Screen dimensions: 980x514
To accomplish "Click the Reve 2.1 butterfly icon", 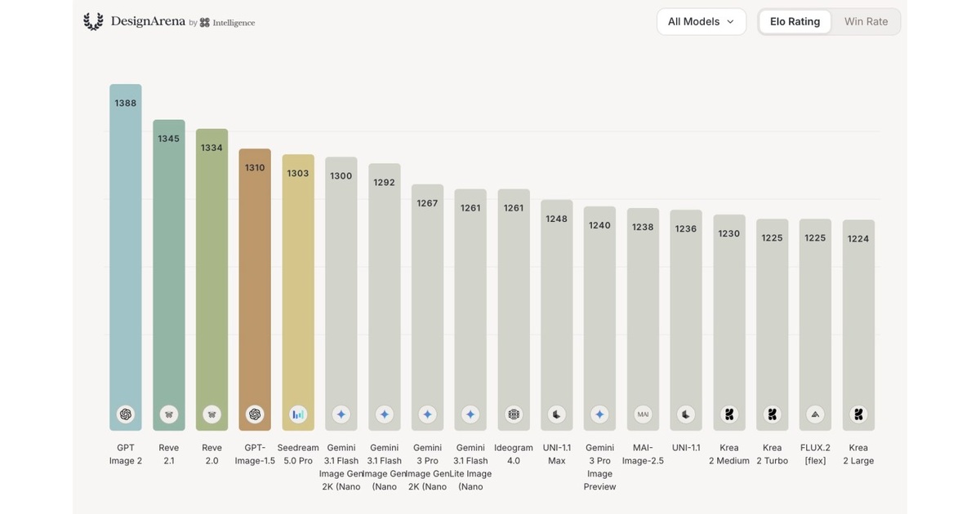I will [x=169, y=414].
